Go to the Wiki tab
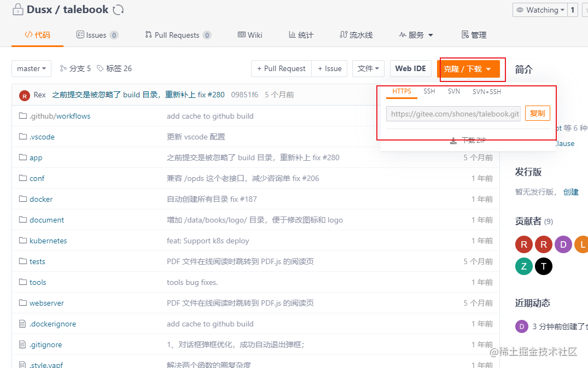 coord(250,35)
